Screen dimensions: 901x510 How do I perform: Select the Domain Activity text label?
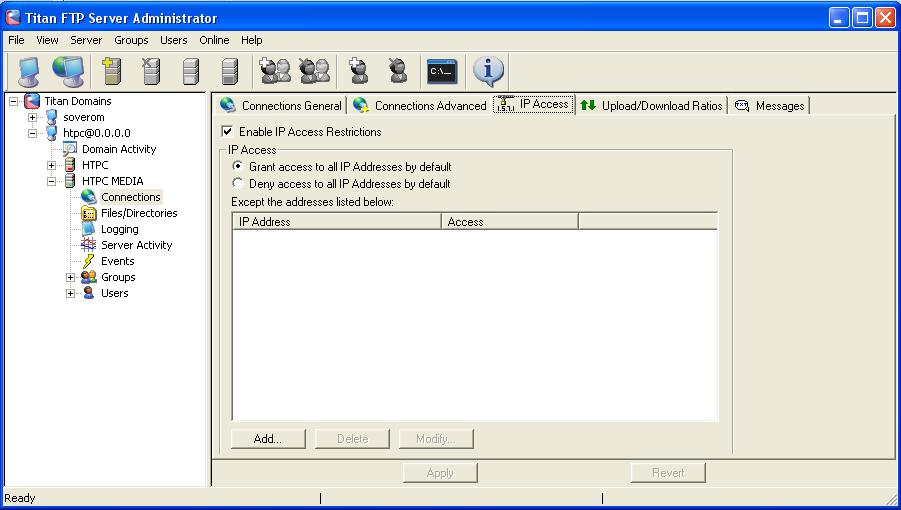click(119, 149)
